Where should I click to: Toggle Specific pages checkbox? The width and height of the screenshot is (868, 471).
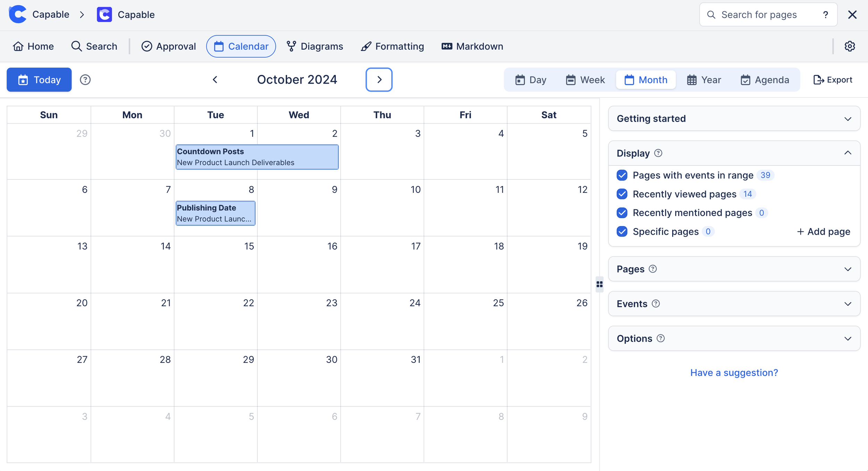coord(622,231)
